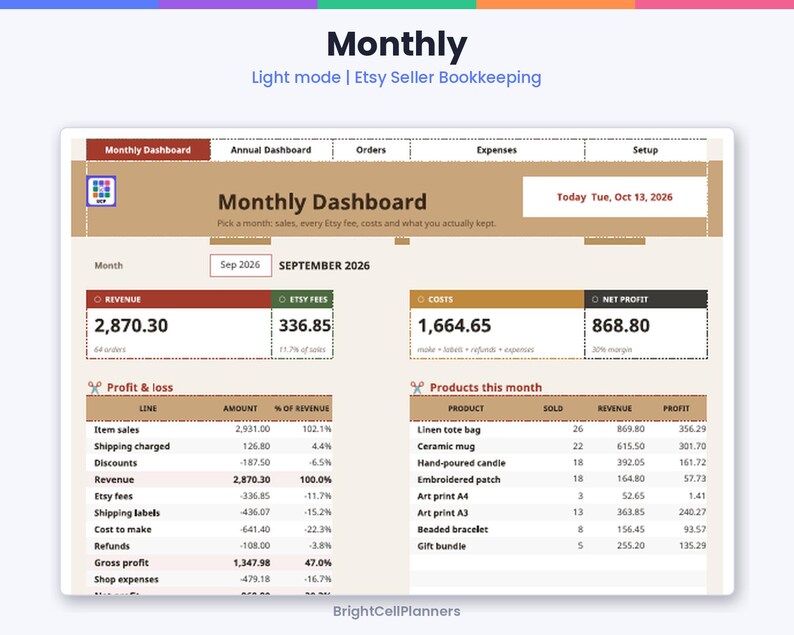Click the 255.20 Gift bundle revenue
The height and width of the screenshot is (635, 794).
click(x=630, y=545)
